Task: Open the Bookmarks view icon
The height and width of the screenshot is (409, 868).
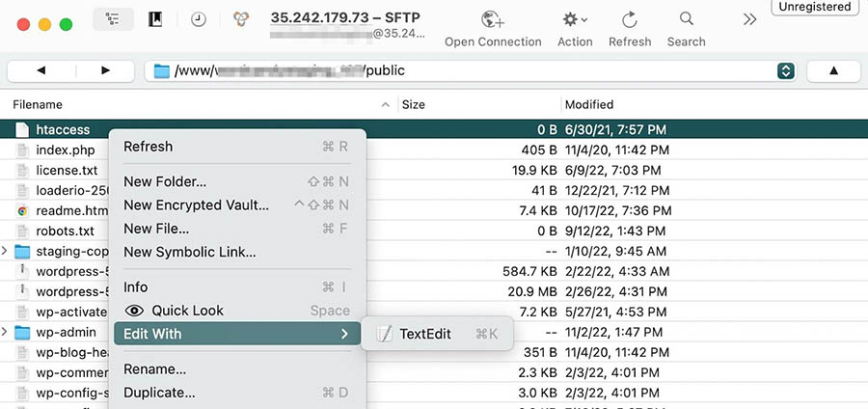Action: [155, 19]
